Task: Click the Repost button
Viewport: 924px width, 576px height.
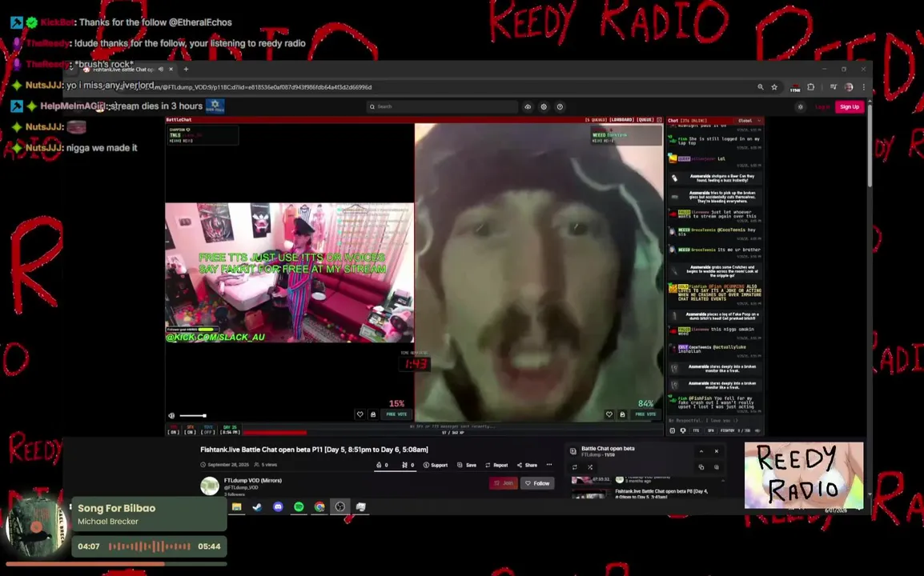Action: click(496, 465)
